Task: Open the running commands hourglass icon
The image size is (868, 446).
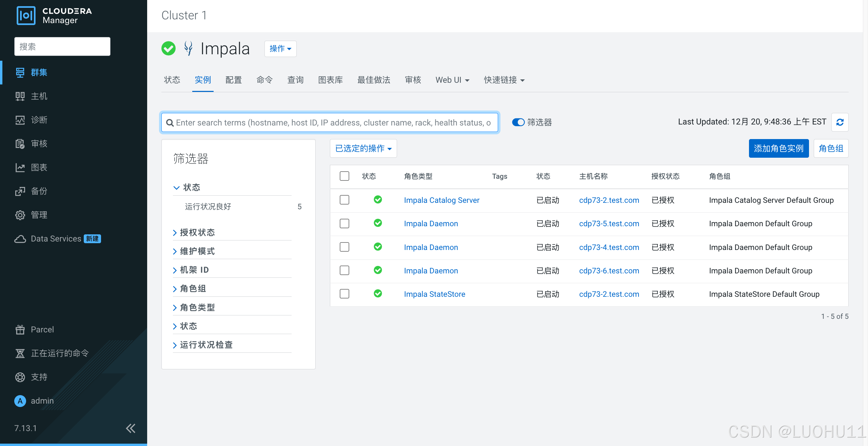Action: coord(20,353)
